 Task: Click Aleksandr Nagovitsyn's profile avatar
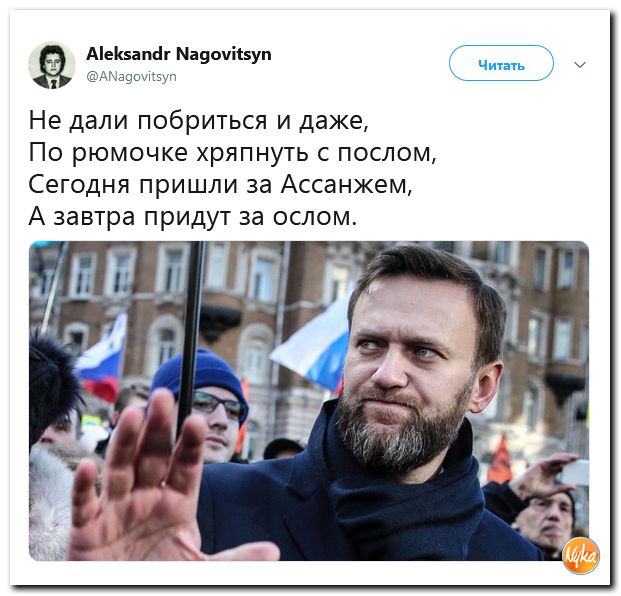(52, 65)
